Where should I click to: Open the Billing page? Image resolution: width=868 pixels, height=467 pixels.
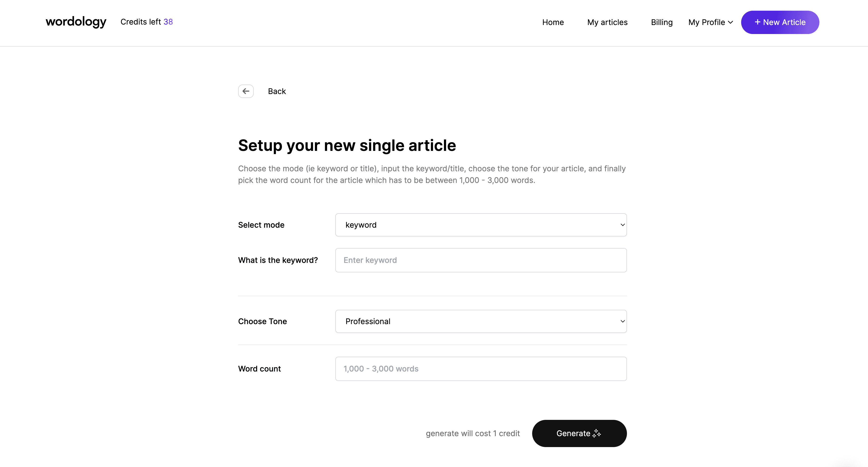pos(661,22)
